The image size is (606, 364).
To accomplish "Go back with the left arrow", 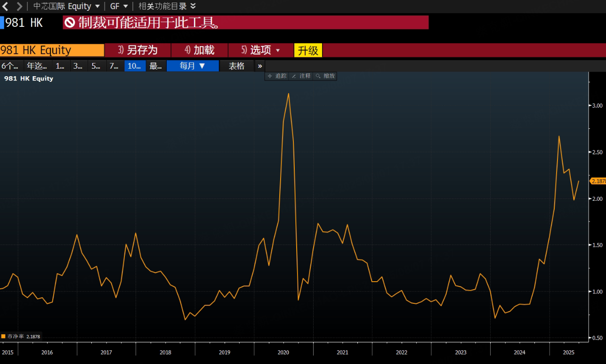I will [x=6, y=7].
